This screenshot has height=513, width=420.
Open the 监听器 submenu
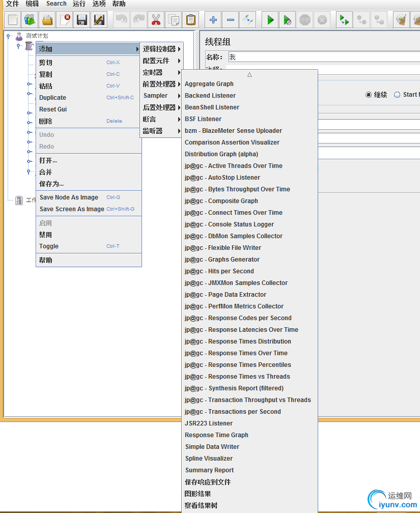(162, 131)
